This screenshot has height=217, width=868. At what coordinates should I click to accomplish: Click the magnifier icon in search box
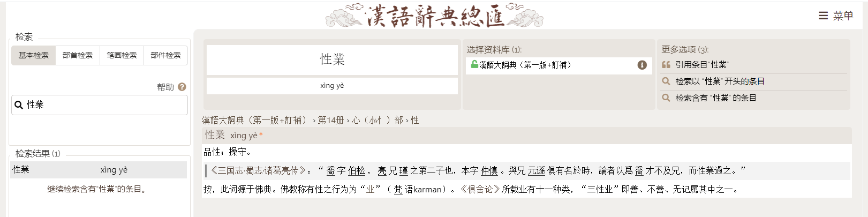(x=19, y=105)
